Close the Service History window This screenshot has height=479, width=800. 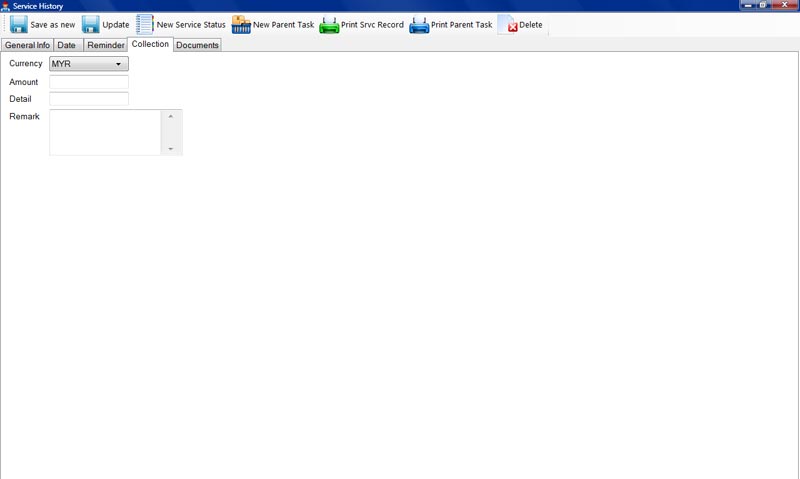click(x=785, y=5)
